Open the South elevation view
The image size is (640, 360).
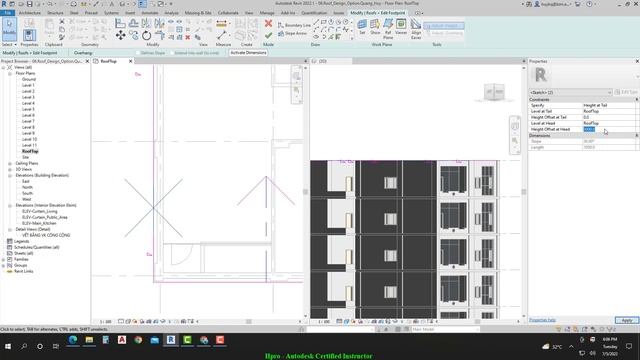coord(27,193)
